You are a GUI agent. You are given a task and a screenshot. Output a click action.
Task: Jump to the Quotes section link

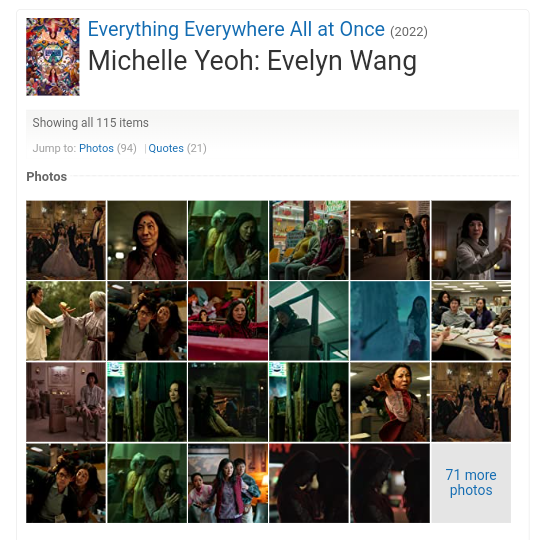166,148
